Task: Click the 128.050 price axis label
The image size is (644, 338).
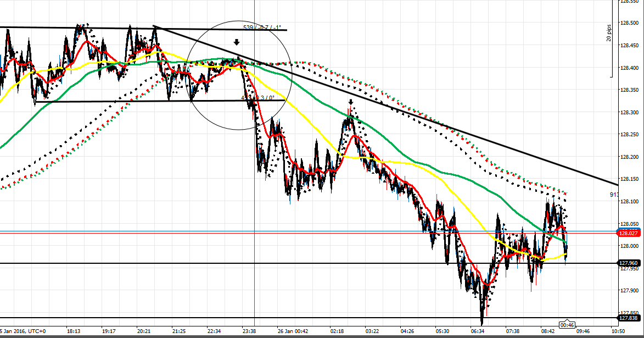Action: (x=629, y=224)
